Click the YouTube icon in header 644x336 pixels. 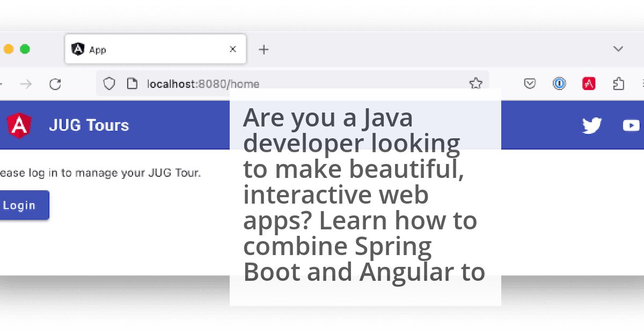(x=631, y=125)
